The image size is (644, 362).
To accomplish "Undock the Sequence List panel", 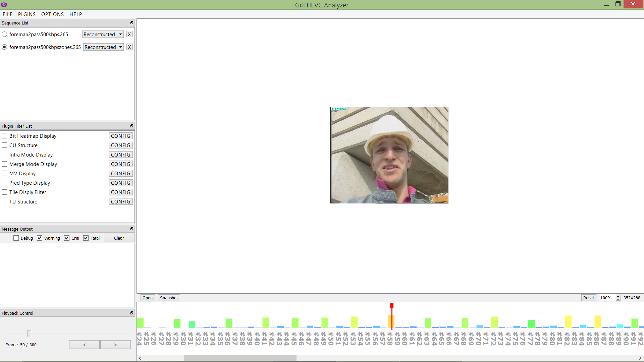I will click(132, 23).
